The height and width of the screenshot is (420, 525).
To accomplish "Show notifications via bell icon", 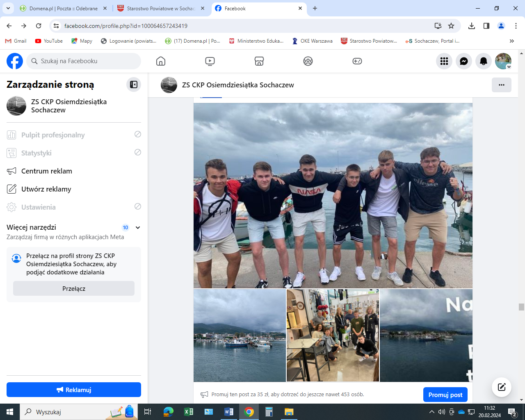I will click(484, 61).
